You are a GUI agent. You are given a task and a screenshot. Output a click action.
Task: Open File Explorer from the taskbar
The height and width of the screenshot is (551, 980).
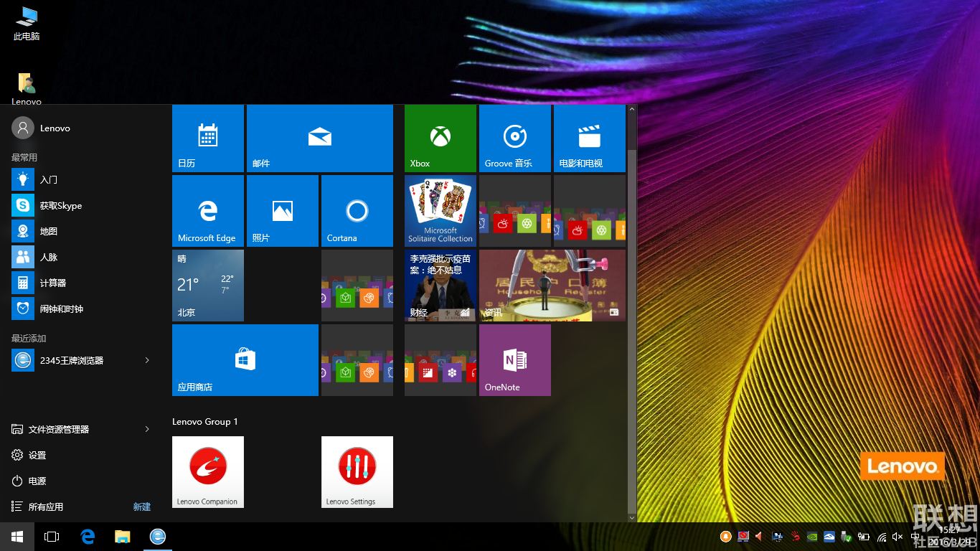123,537
